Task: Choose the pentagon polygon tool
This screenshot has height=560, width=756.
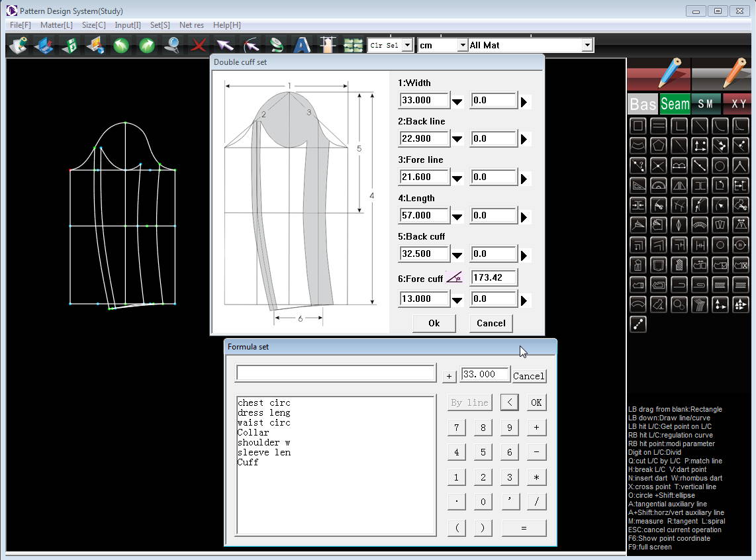Action: 658,146
